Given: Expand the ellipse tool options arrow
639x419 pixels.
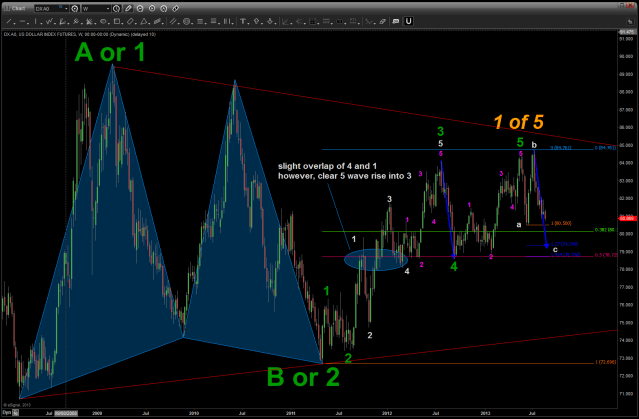Looking at the screenshot, I should pyautogui.click(x=109, y=23).
